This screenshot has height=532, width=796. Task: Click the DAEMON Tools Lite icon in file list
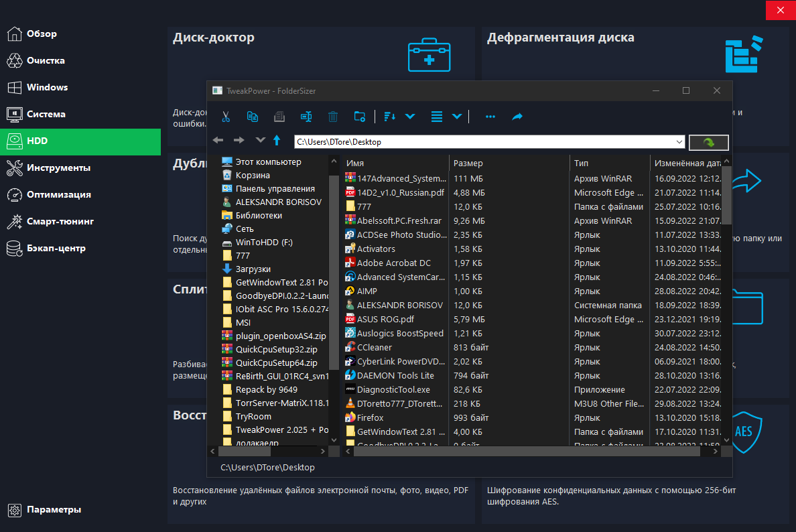[x=350, y=375]
